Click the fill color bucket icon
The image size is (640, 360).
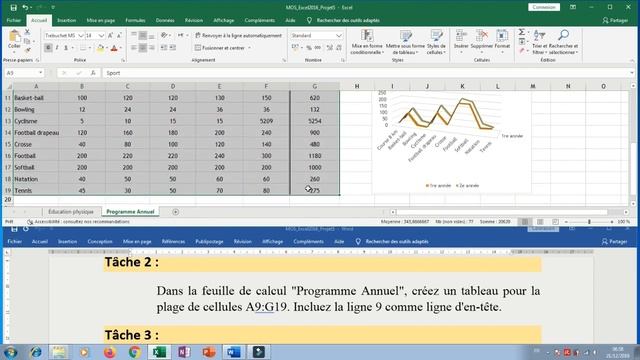(x=100, y=48)
